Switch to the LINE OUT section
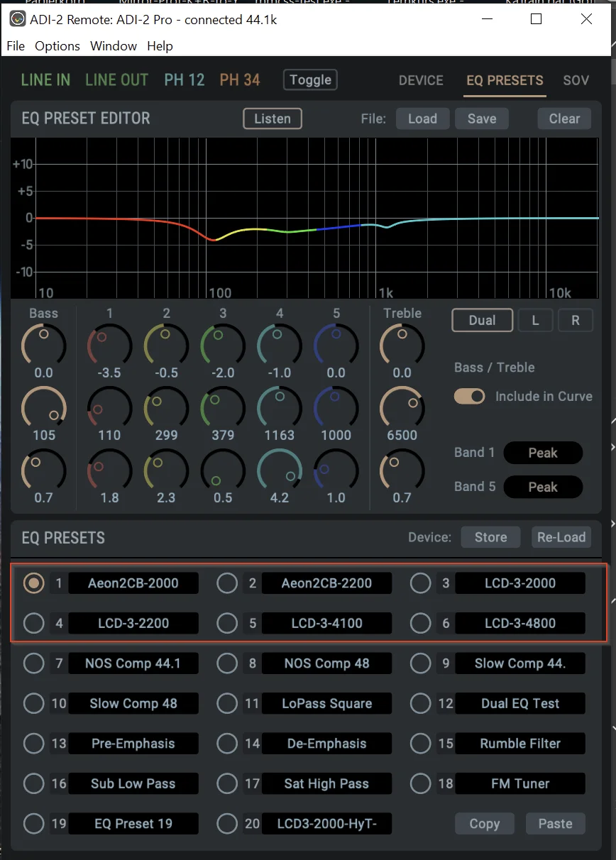 coord(117,80)
